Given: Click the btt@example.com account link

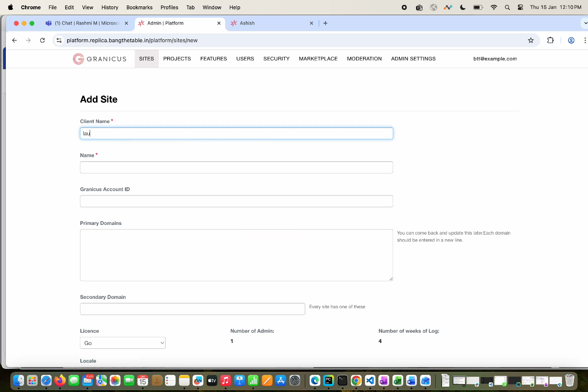Looking at the screenshot, I should (x=495, y=58).
